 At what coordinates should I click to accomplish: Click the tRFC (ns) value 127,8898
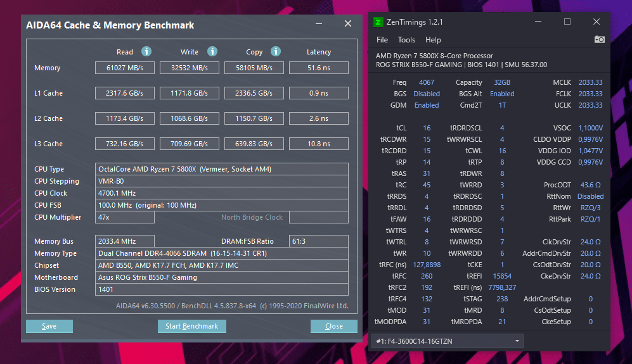pyautogui.click(x=427, y=265)
